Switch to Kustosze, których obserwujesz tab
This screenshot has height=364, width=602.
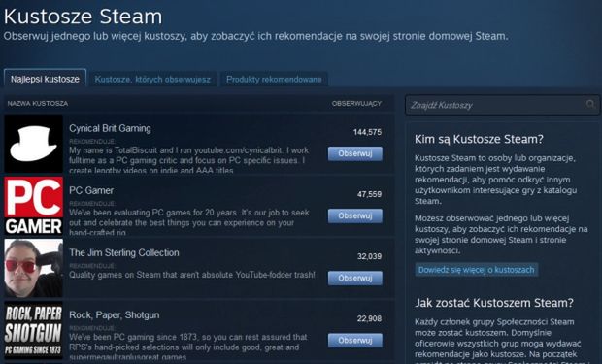click(152, 80)
